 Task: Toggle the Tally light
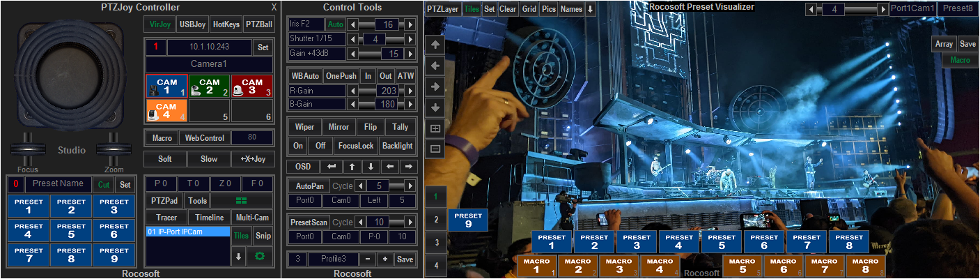[x=400, y=128]
